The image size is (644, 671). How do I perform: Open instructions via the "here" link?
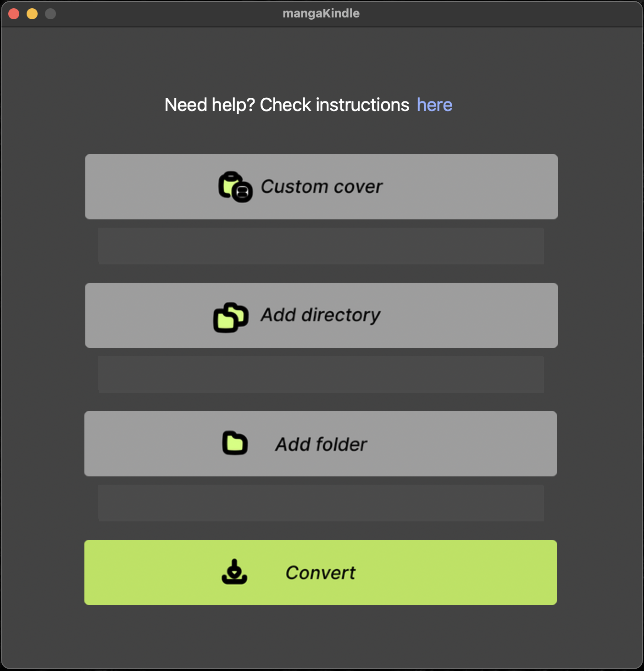point(434,105)
